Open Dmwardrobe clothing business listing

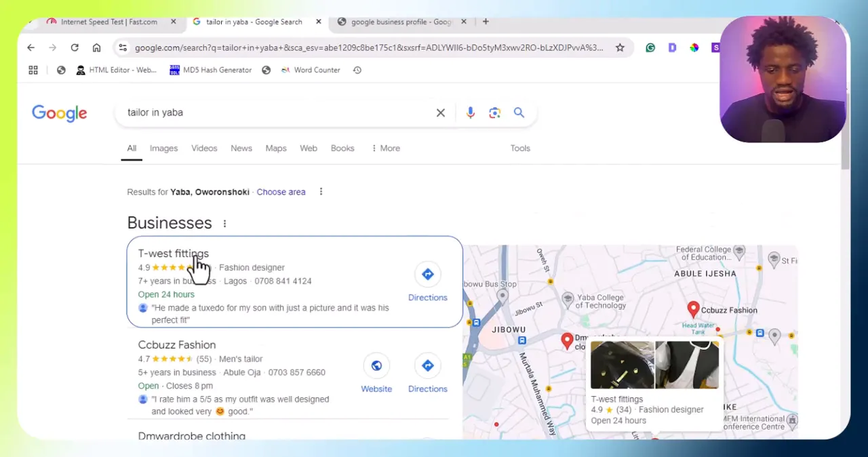tap(191, 435)
